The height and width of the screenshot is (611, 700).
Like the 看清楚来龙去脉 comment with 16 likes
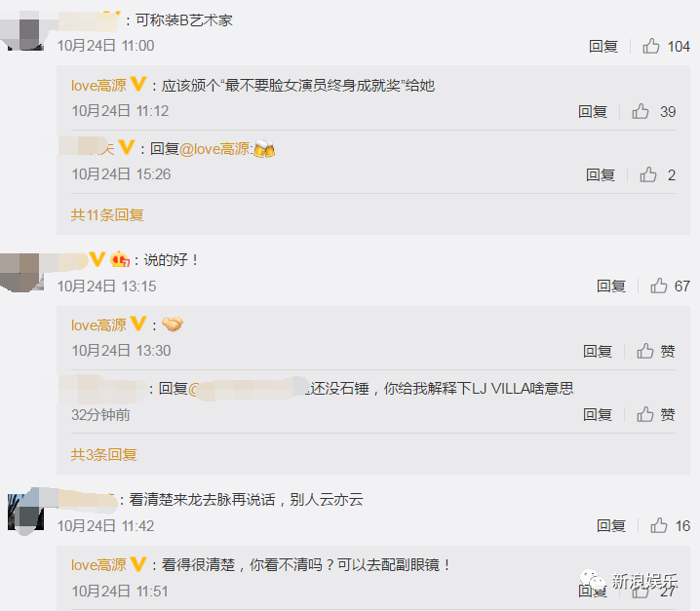658,526
